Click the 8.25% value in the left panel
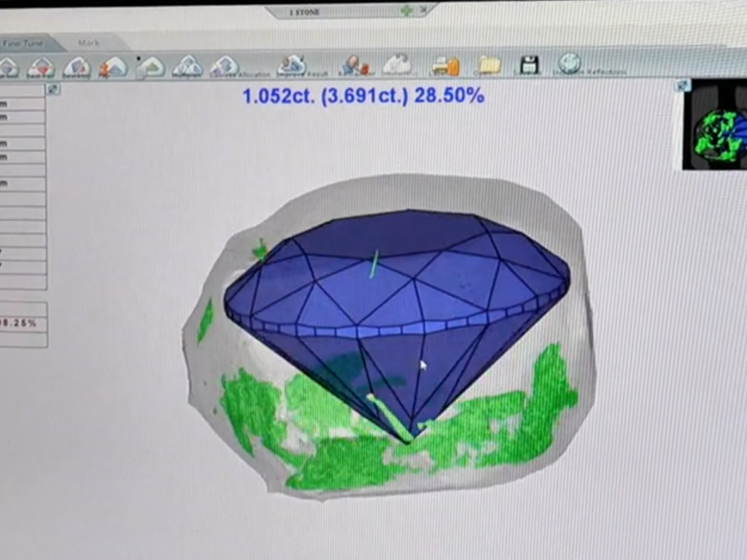Viewport: 747px width, 560px height. coord(19,323)
